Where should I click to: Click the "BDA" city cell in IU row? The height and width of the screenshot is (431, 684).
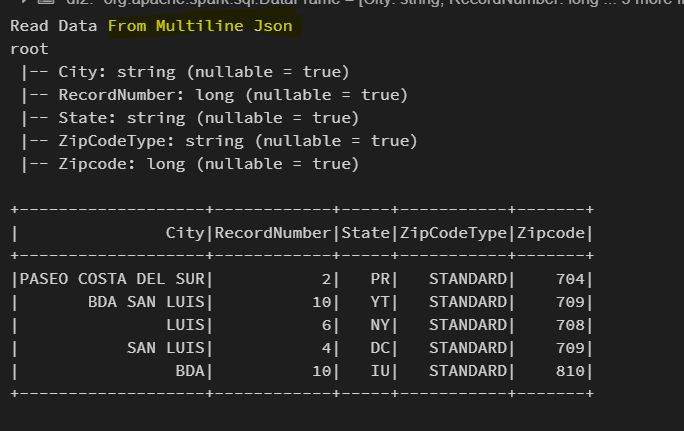point(190,372)
